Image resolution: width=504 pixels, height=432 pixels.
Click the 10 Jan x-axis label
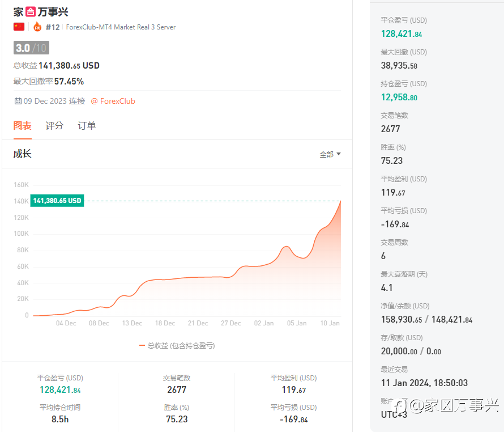pyautogui.click(x=330, y=323)
